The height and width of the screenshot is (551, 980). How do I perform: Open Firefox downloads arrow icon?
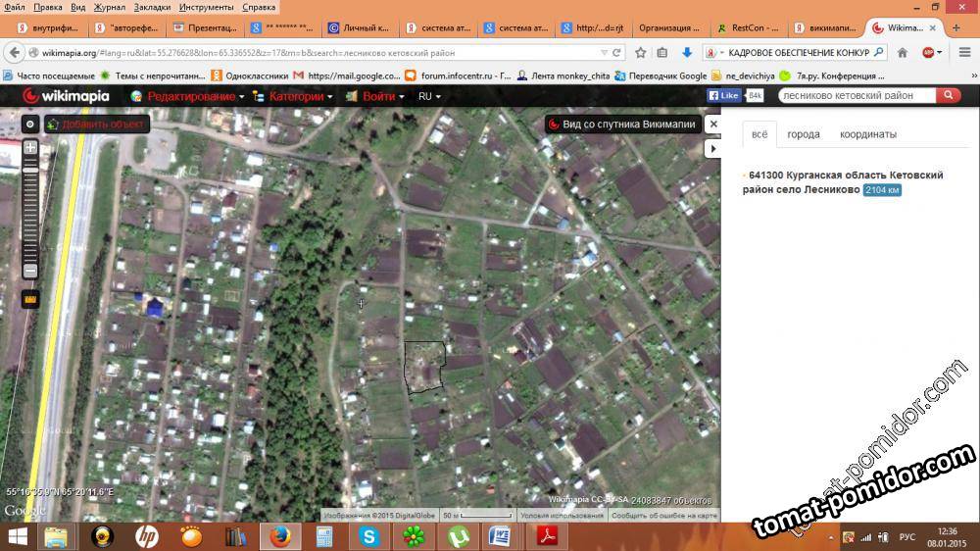[686, 53]
